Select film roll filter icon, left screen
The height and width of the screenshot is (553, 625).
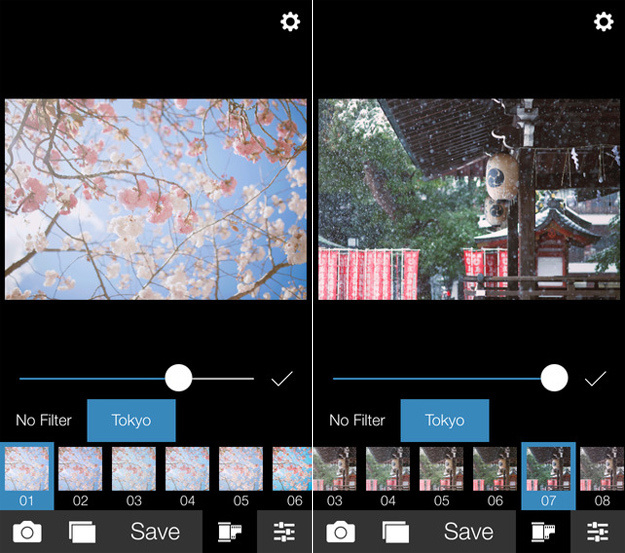230,532
